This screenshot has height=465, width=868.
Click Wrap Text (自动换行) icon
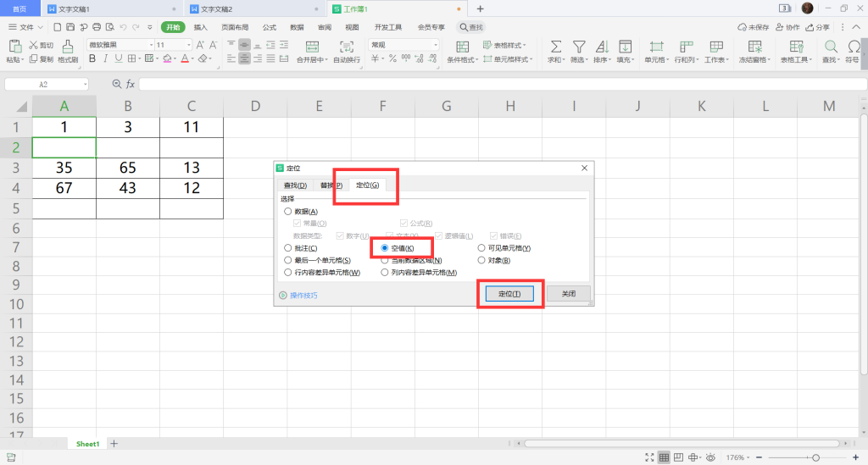coord(347,47)
